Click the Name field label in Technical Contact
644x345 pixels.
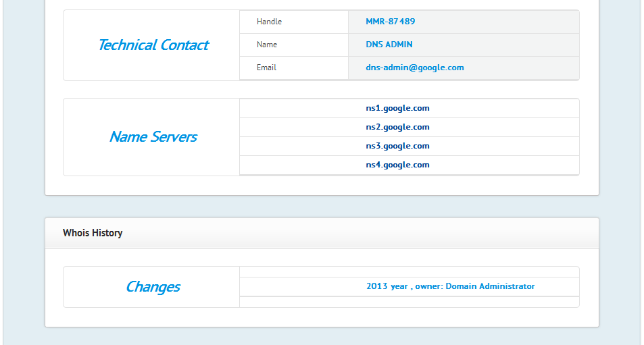[x=266, y=45]
